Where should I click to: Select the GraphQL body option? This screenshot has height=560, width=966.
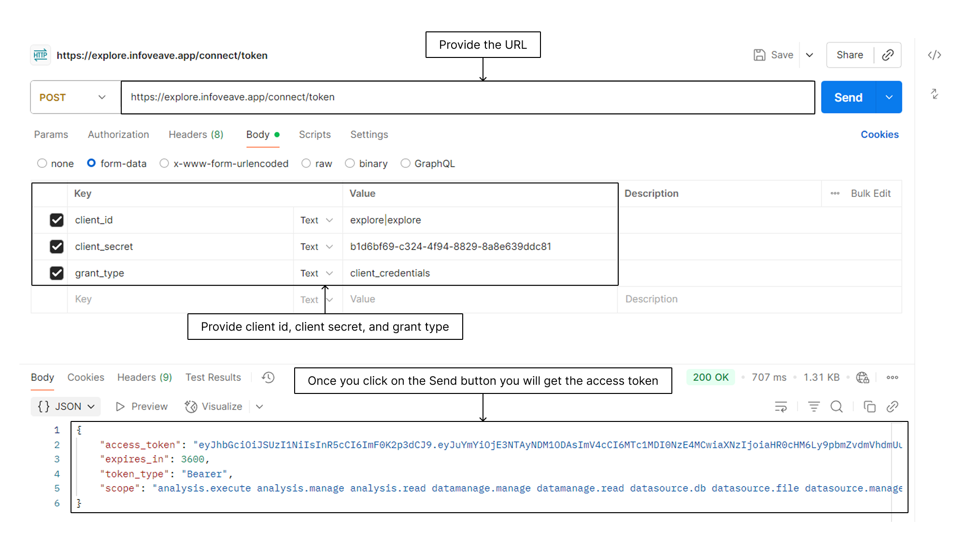(405, 163)
